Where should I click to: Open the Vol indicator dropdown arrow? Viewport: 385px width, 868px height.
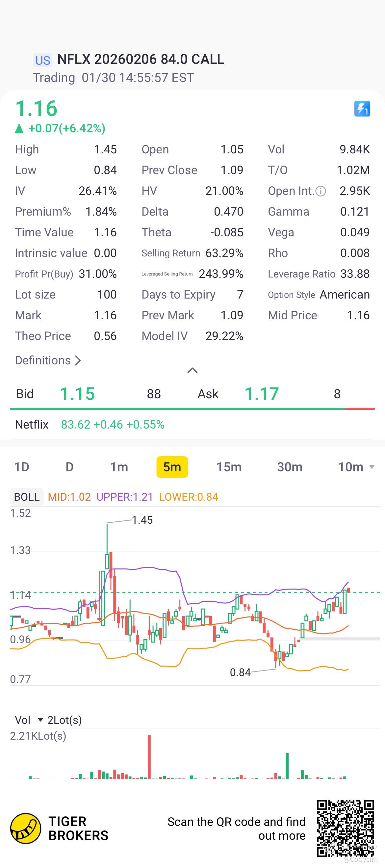click(40, 720)
